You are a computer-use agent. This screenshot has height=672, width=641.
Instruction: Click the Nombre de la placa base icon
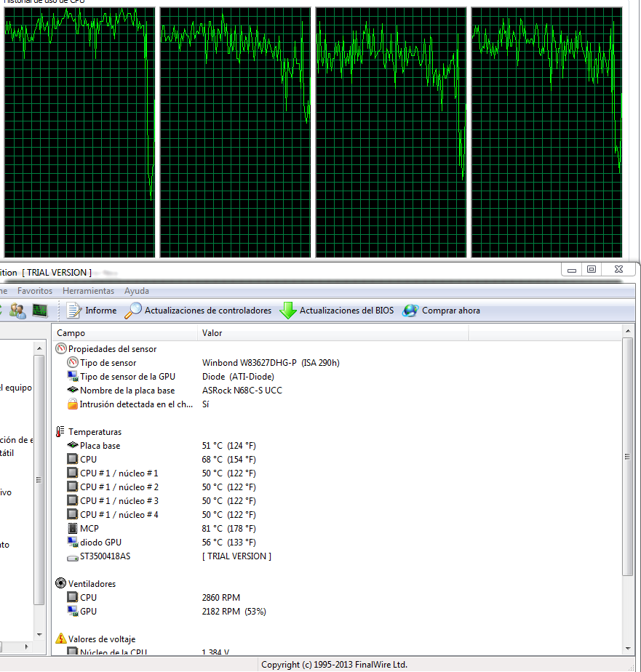click(73, 390)
